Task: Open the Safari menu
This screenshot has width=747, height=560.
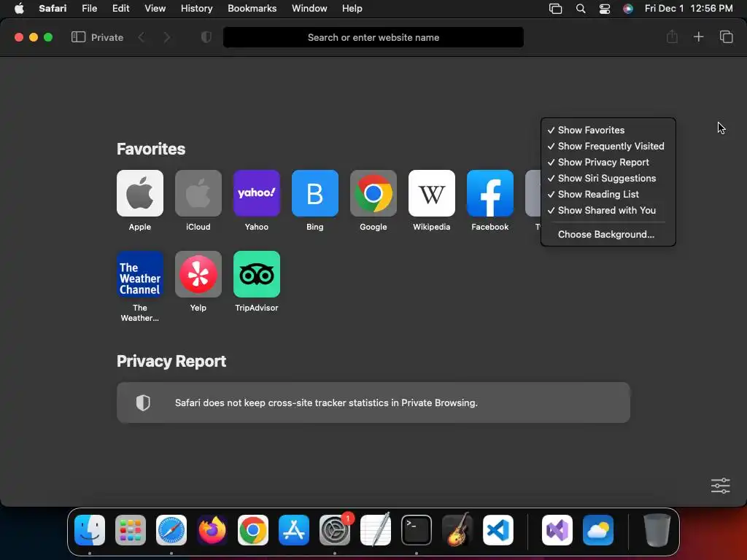Action: [x=53, y=9]
